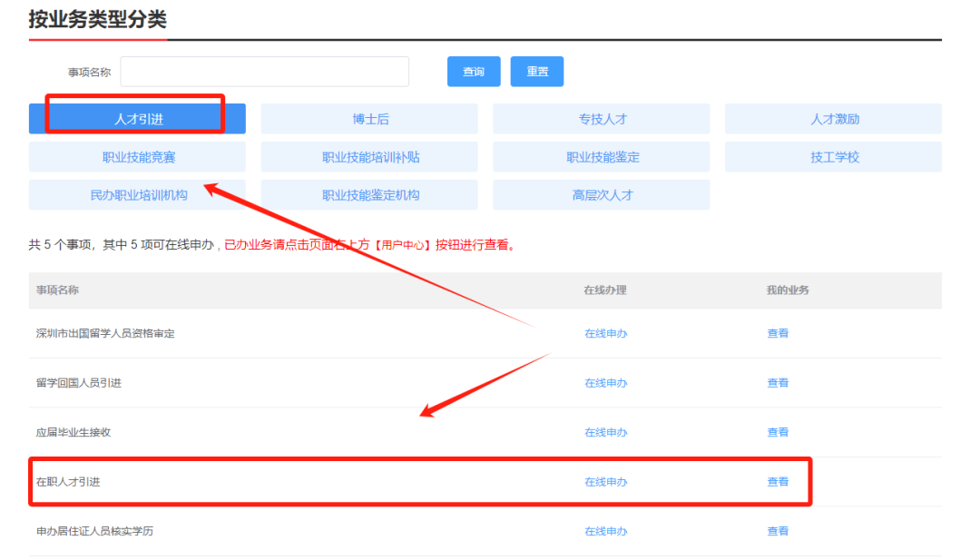Open the 专技人才 category
This screenshot has width=980, height=560.
(602, 119)
